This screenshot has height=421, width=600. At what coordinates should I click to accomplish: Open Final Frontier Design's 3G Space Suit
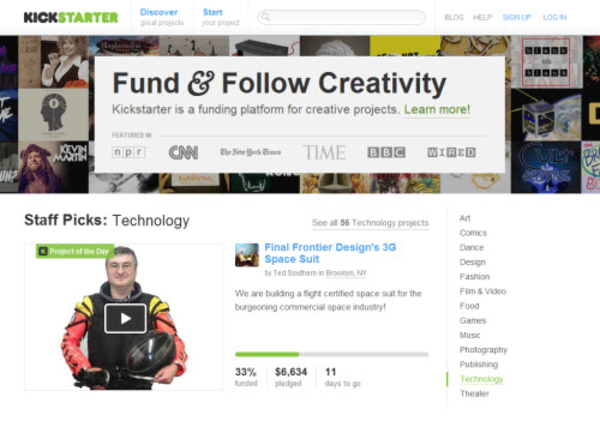click(330, 253)
